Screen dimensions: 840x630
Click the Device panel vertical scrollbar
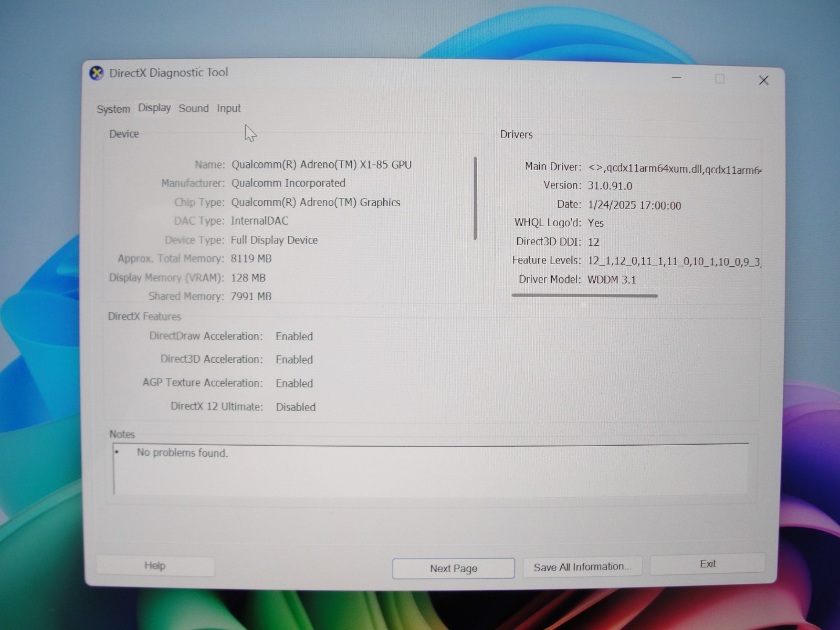click(475, 198)
